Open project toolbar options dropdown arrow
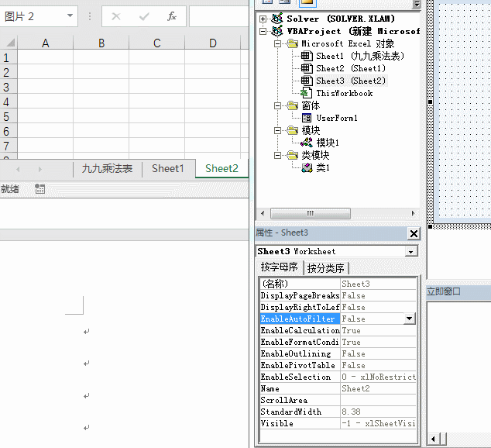 tap(417, 4)
